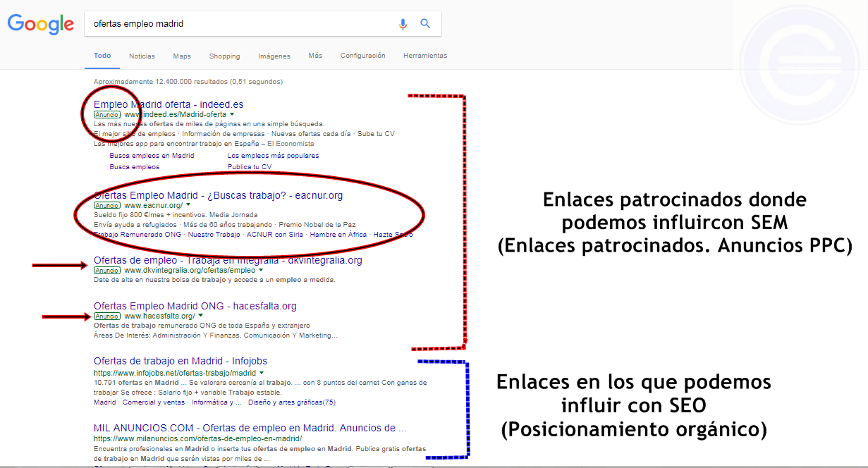Open the Configuración menu
Image resolution: width=868 pixels, height=468 pixels.
click(x=362, y=56)
